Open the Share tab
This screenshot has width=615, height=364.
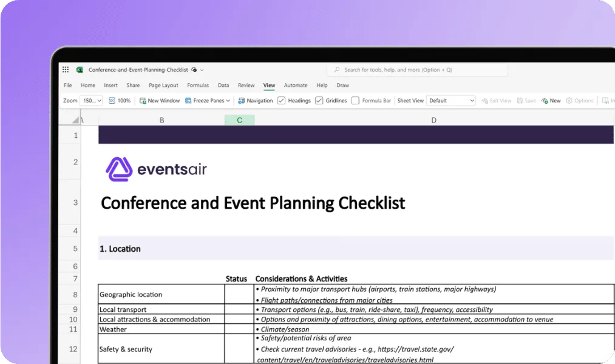pos(133,85)
